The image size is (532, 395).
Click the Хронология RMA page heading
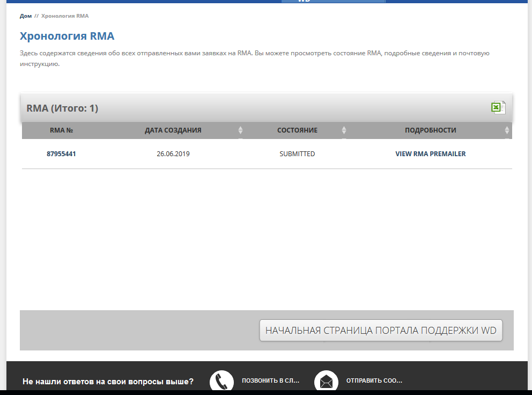[x=67, y=36]
